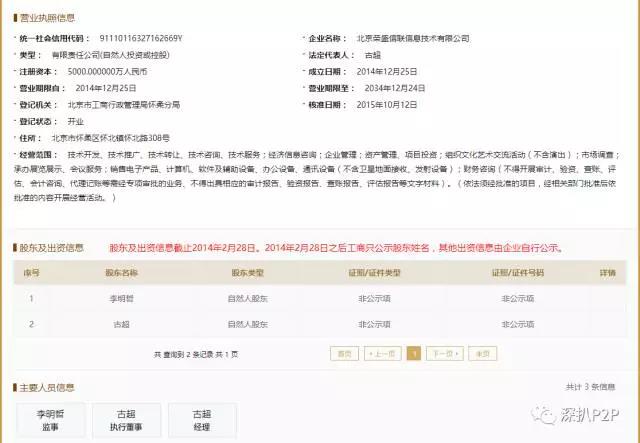640x443 pixels.
Task: Click 核准日期 value 2015年10月12日
Action: 387,105
